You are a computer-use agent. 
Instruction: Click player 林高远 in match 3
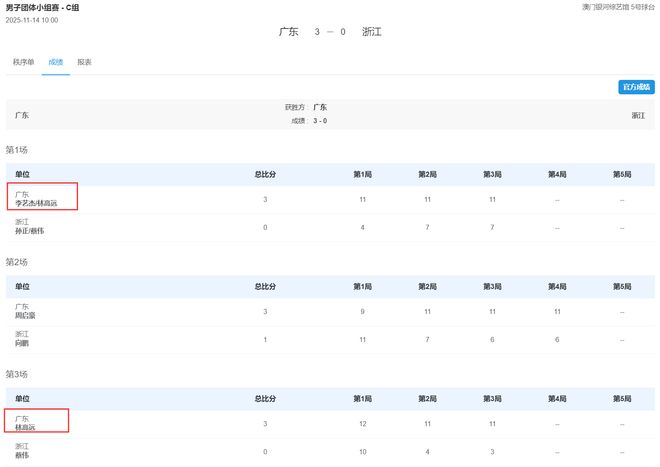coord(26,427)
